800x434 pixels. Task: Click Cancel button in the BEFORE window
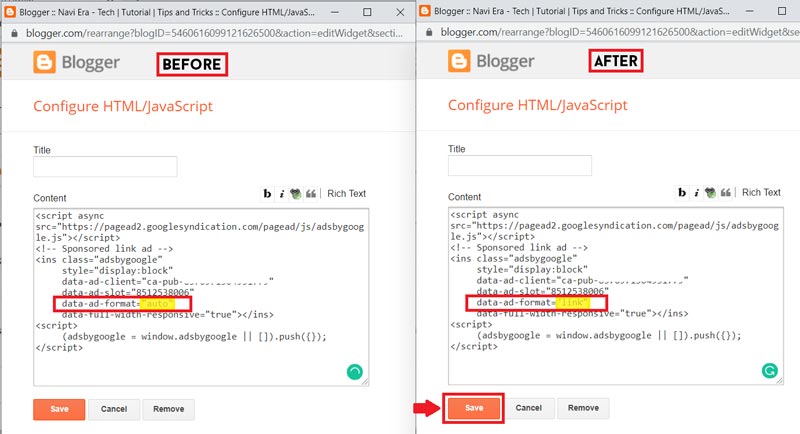(114, 409)
